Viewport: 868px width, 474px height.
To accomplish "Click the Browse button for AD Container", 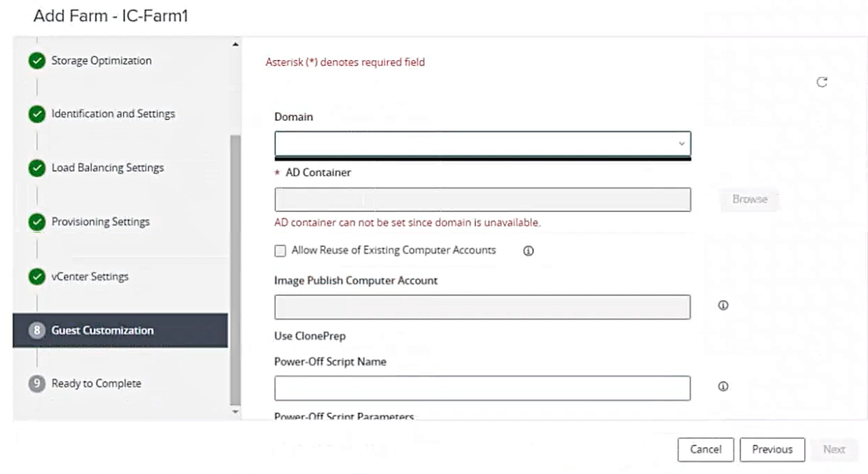I will pos(750,199).
